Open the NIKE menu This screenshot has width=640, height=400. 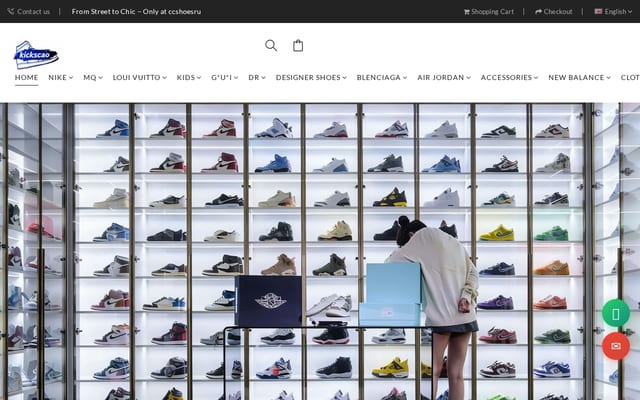tap(60, 78)
